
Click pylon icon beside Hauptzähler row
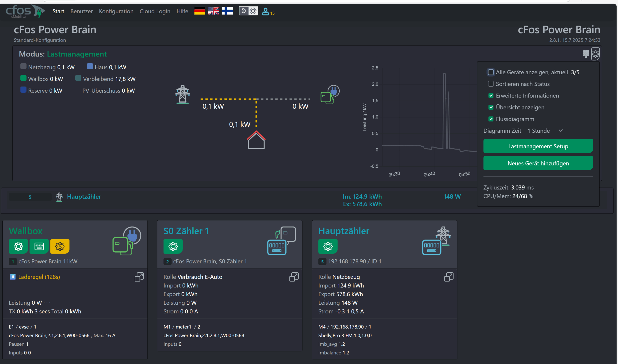tap(59, 197)
